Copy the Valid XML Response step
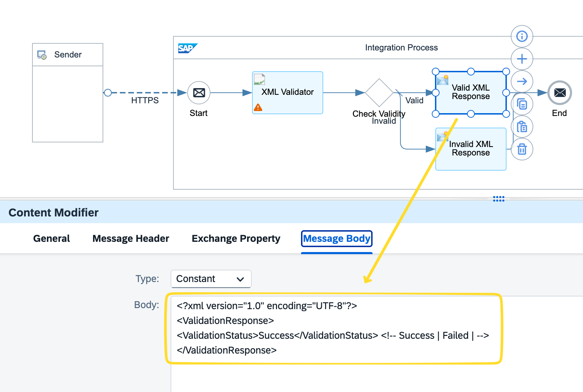This screenshot has width=583, height=392. [x=522, y=104]
